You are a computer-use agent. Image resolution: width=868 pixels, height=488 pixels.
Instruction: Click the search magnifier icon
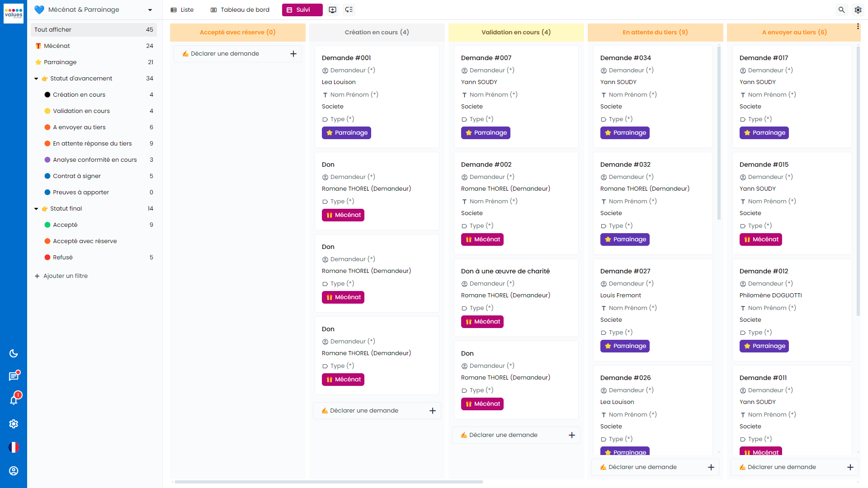pos(841,9)
